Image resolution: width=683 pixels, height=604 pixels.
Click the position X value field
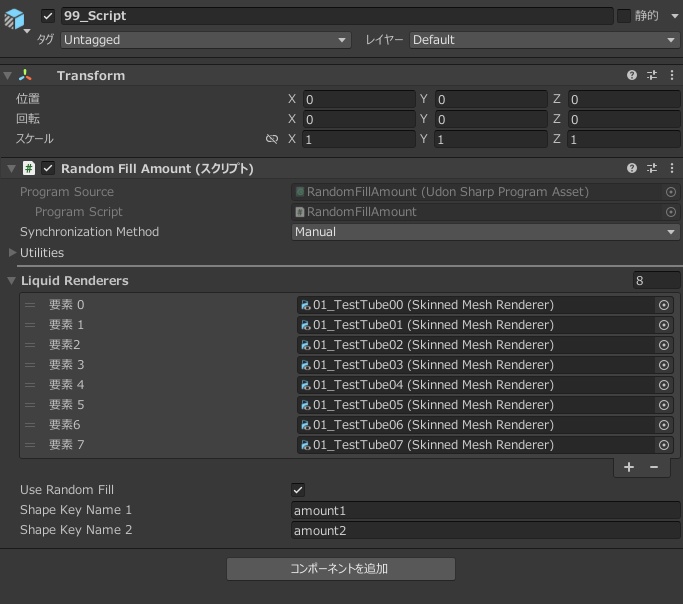coord(359,99)
